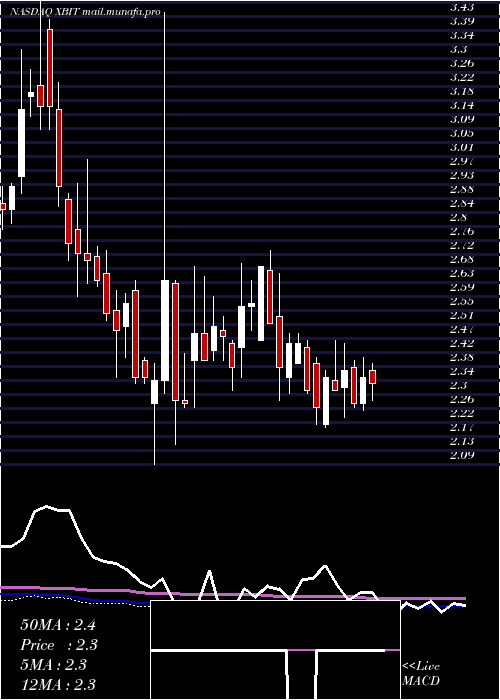The width and height of the screenshot is (500, 700).
Task: Click the 2.09 price axis label
Action: point(462,455)
